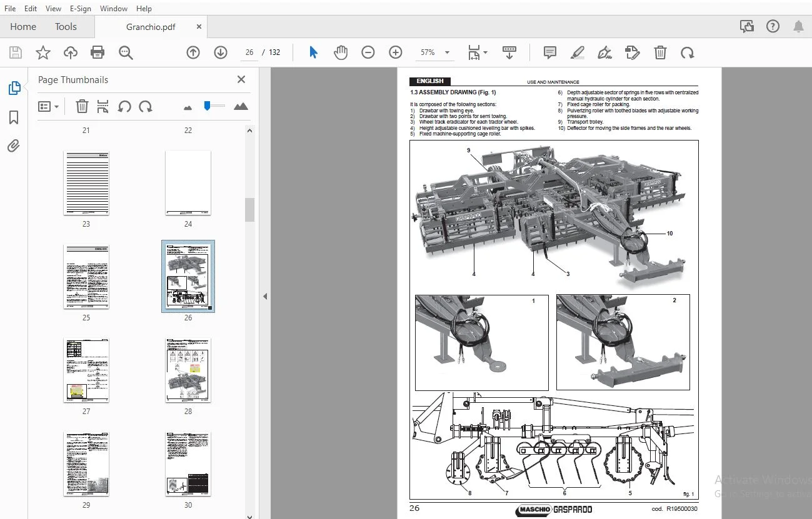Click the page number field showing 26

coord(249,52)
